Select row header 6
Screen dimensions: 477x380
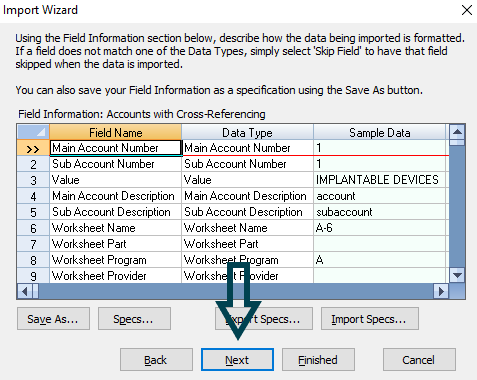33,228
